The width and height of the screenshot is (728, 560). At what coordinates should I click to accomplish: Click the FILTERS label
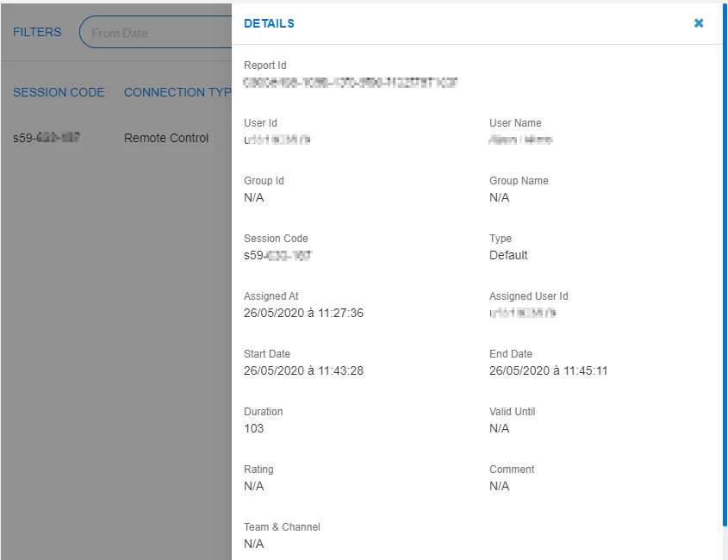pyautogui.click(x=37, y=32)
